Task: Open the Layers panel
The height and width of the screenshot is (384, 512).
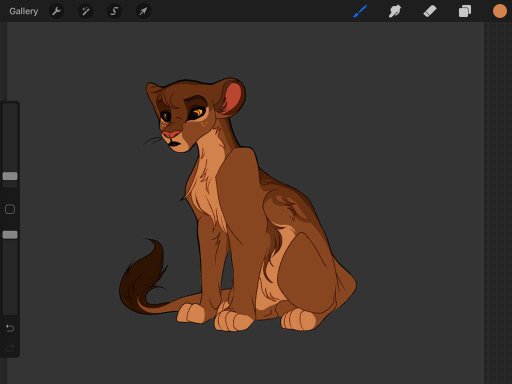Action: [465, 11]
